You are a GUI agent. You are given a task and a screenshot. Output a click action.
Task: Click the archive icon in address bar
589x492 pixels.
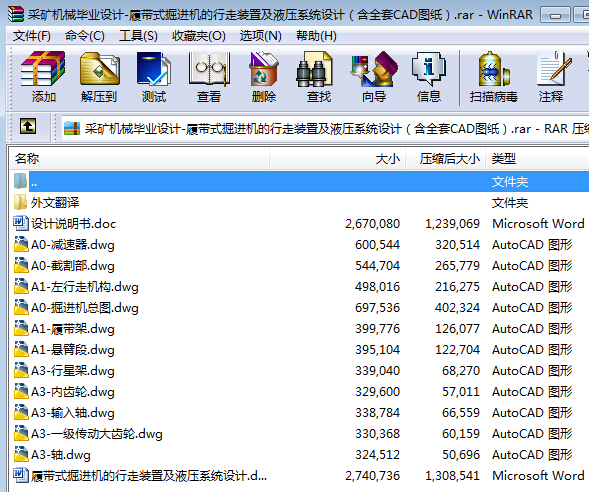click(72, 128)
